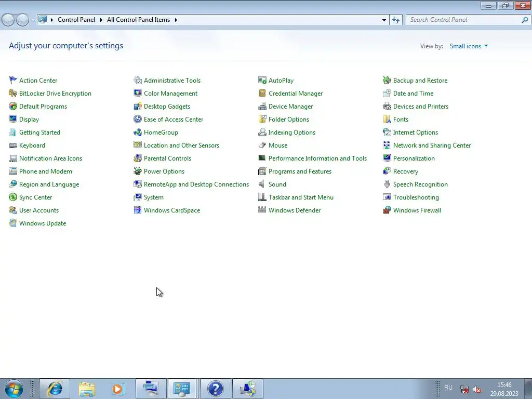Open the Troubleshooting link
Image resolution: width=532 pixels, height=399 pixels.
coord(416,197)
